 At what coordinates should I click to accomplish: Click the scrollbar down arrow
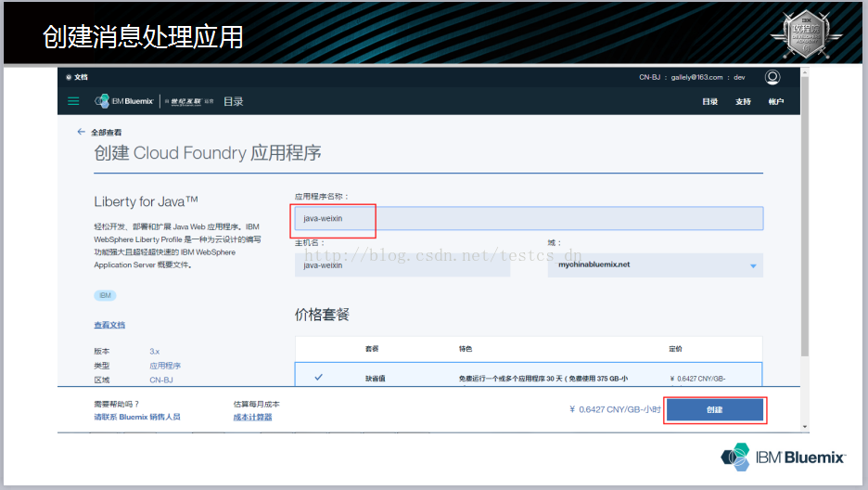[805, 427]
